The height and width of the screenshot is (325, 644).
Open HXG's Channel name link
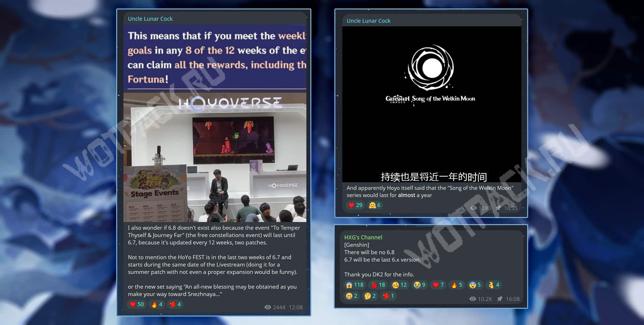click(363, 237)
